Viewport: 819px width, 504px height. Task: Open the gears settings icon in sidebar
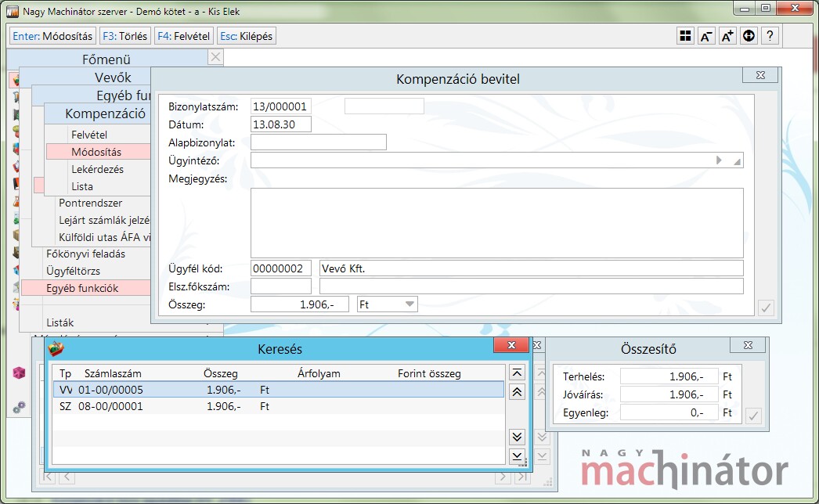[19, 407]
